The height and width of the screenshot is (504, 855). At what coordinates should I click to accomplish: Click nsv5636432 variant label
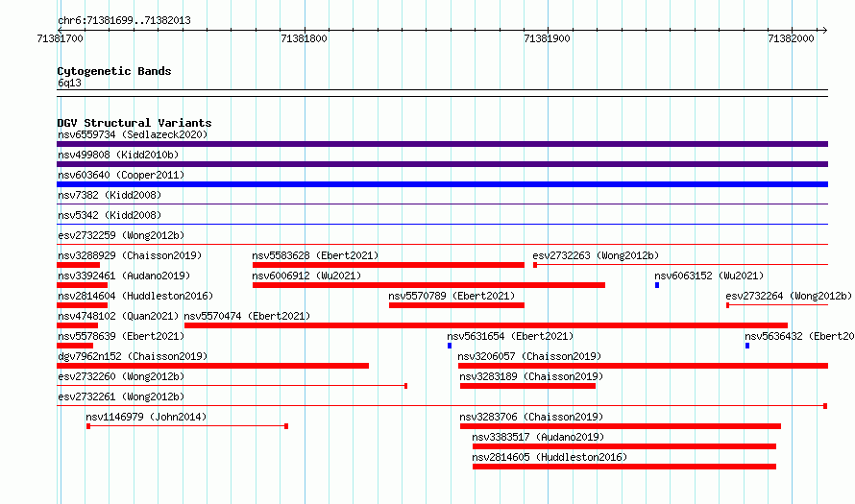799,336
